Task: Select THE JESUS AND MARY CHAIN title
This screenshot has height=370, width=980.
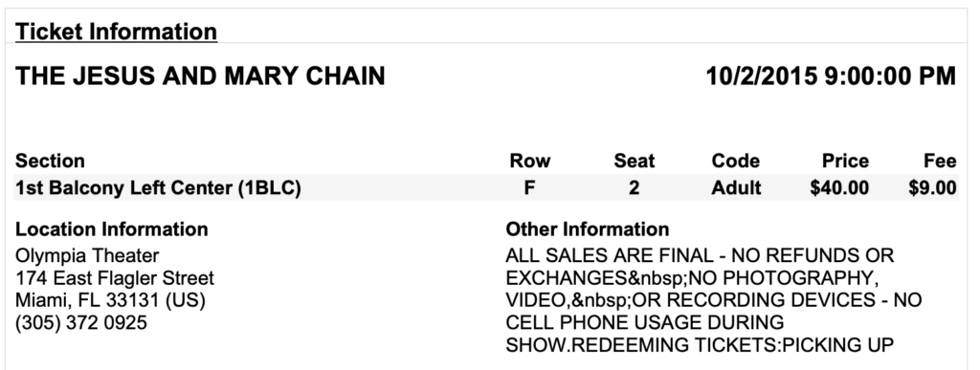Action: [200, 76]
